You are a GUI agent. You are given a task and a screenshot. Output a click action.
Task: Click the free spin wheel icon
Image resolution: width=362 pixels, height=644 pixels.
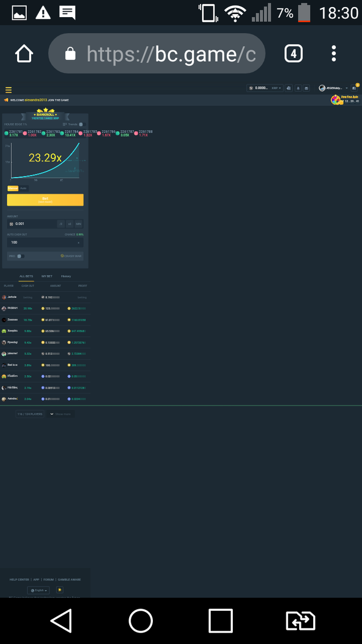coord(335,100)
